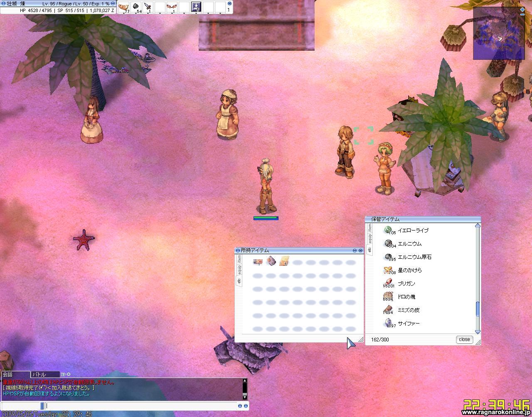Focus the chat message input field
The width and height of the screenshot is (532, 417).
pyautogui.click(x=140, y=406)
